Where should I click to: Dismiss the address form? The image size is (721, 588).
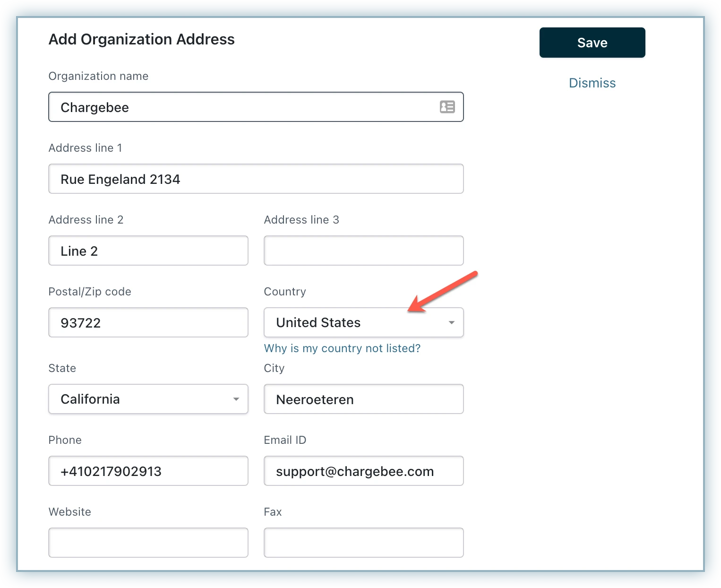tap(592, 83)
